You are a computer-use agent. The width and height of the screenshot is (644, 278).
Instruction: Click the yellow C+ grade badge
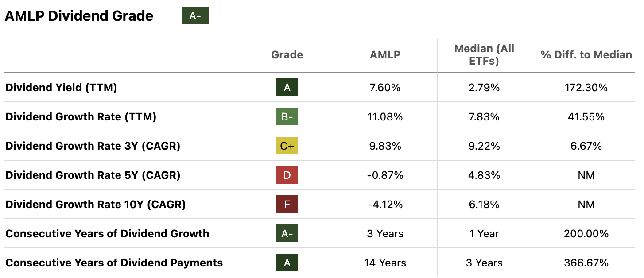tap(287, 146)
